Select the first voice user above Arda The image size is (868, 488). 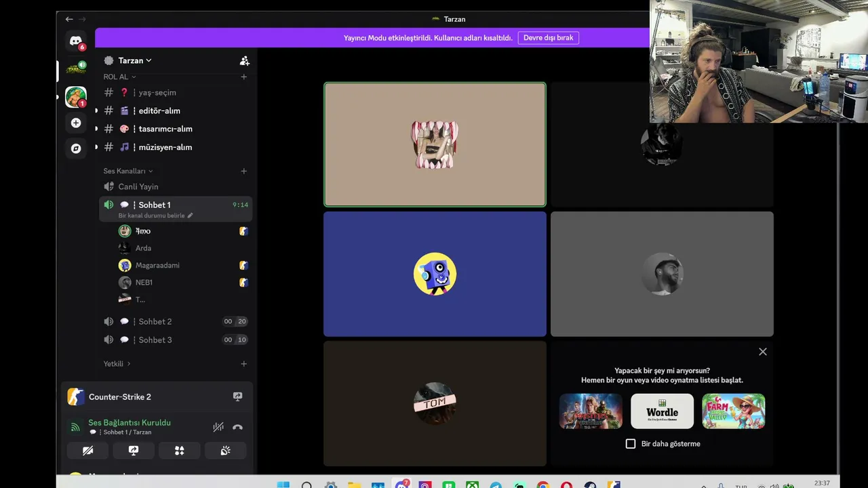point(183,231)
